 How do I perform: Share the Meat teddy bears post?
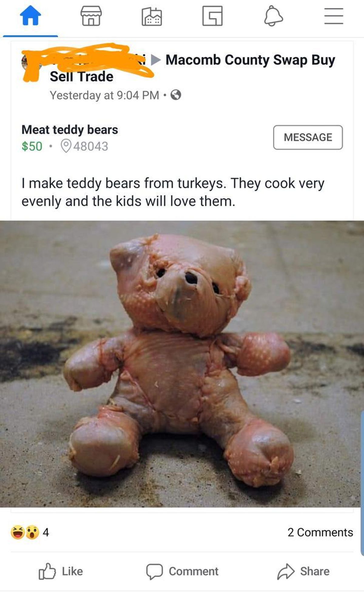click(303, 571)
